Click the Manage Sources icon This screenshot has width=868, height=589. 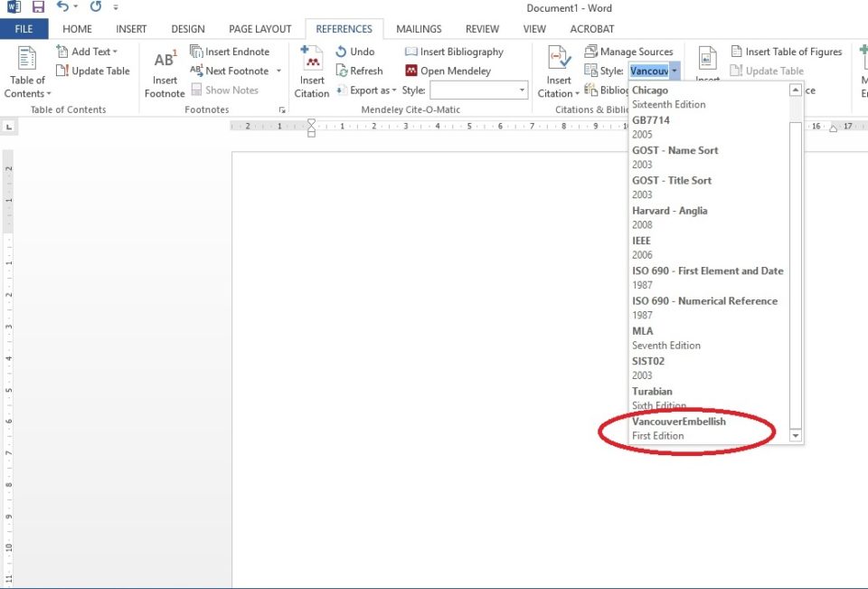click(592, 52)
